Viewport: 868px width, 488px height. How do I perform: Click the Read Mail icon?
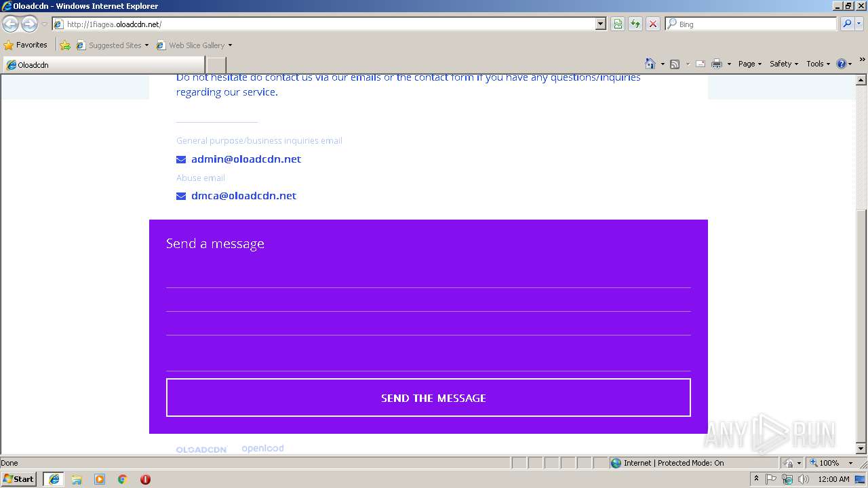pyautogui.click(x=701, y=64)
